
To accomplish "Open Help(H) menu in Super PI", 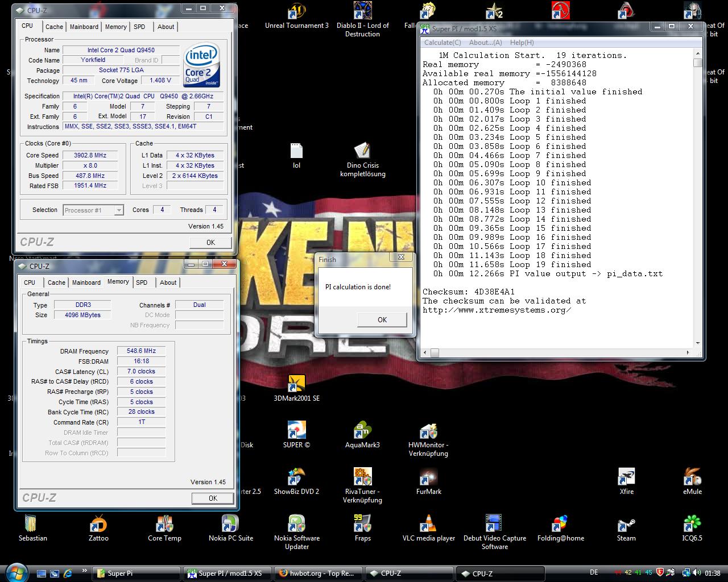I will pos(522,43).
